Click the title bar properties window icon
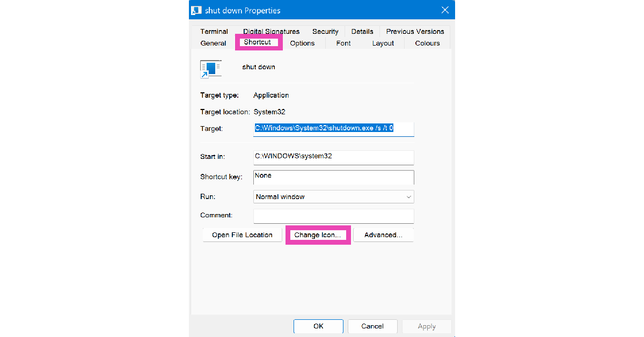The width and height of the screenshot is (644, 337). point(196,10)
